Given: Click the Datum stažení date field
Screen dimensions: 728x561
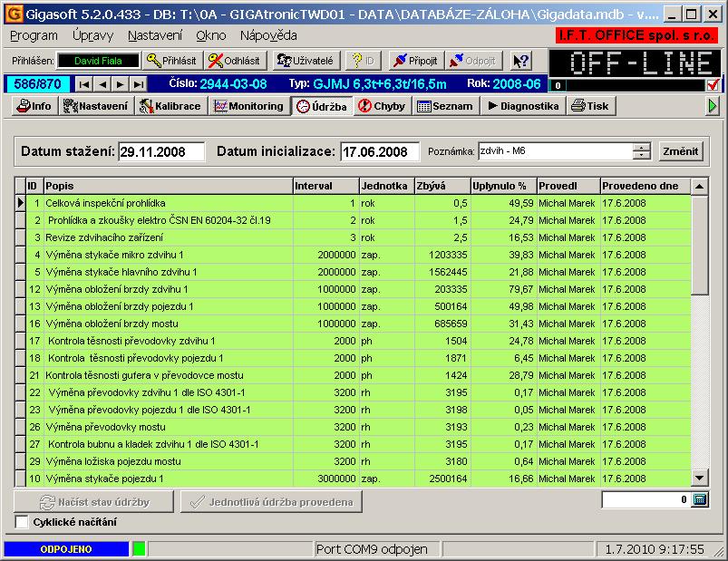Looking at the screenshot, I should [x=161, y=151].
